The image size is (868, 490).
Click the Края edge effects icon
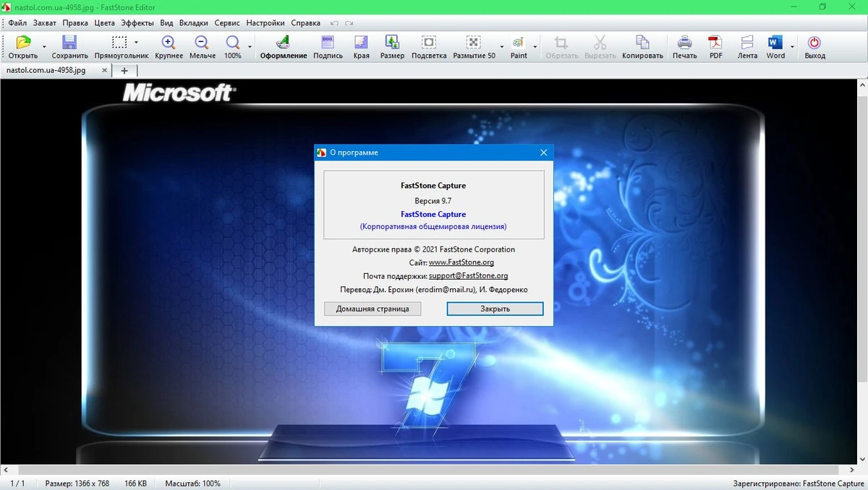click(x=361, y=43)
